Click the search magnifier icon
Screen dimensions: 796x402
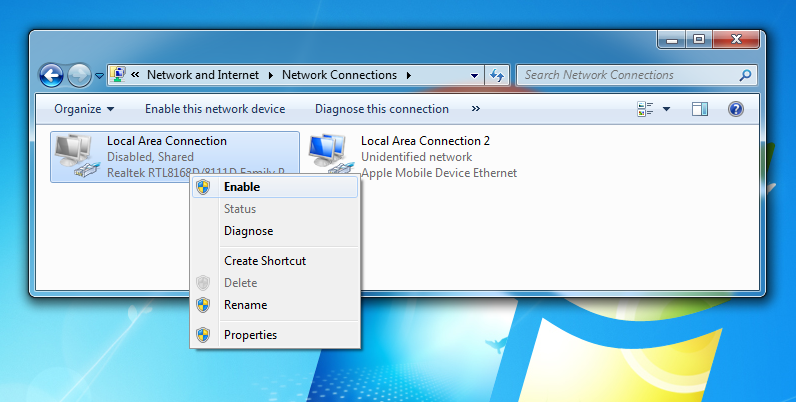point(745,75)
